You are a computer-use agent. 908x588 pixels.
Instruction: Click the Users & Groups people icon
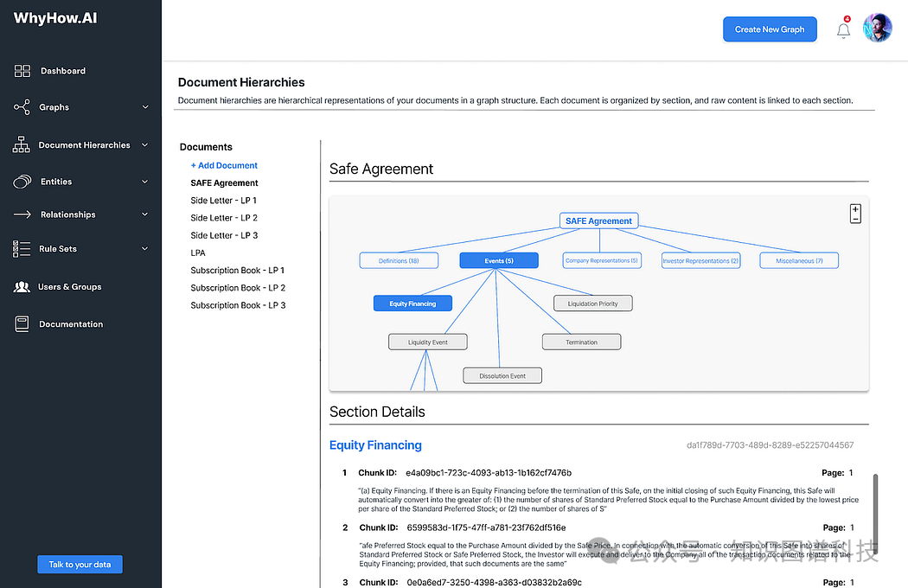click(x=22, y=287)
